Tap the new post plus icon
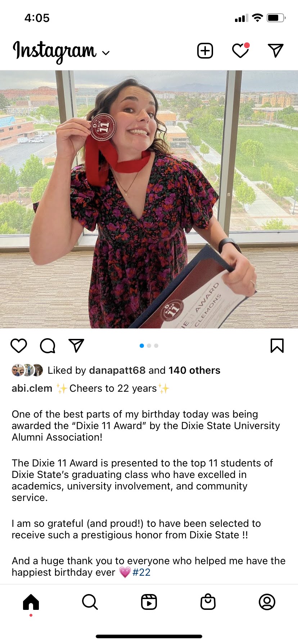298x644 pixels. click(x=205, y=51)
